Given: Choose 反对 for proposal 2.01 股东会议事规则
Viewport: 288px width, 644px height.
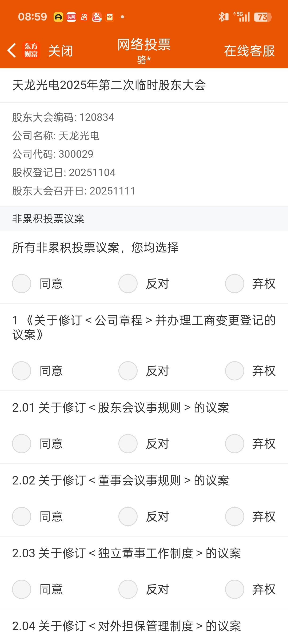Looking at the screenshot, I should tap(128, 444).
